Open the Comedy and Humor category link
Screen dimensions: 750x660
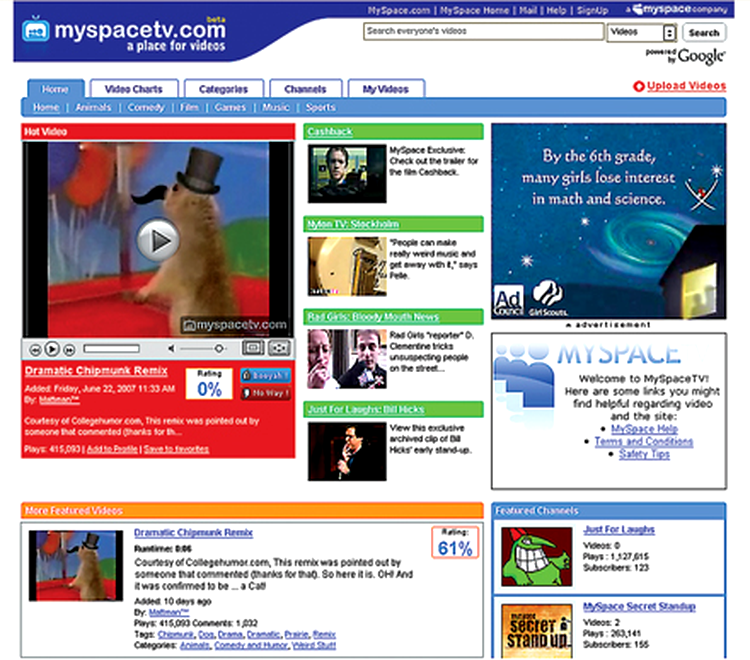coord(251,645)
